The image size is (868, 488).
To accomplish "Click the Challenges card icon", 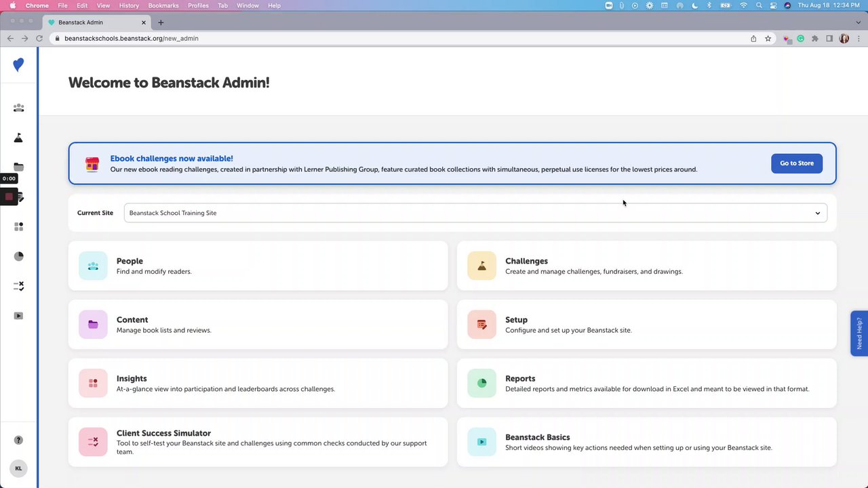I will click(x=481, y=266).
